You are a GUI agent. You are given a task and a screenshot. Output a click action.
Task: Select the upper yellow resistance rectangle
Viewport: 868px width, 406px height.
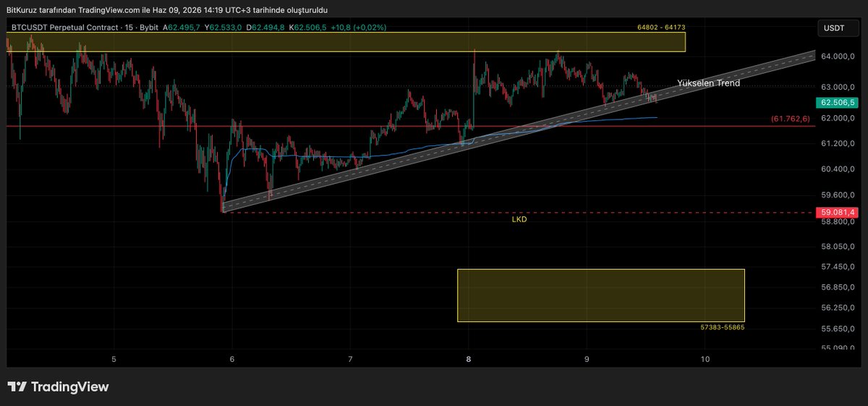click(x=346, y=42)
